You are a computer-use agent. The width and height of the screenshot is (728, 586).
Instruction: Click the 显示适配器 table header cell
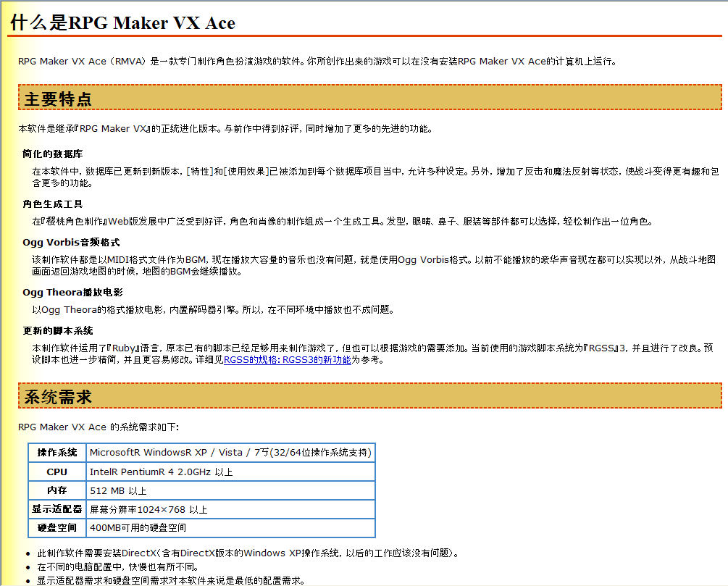coord(57,509)
